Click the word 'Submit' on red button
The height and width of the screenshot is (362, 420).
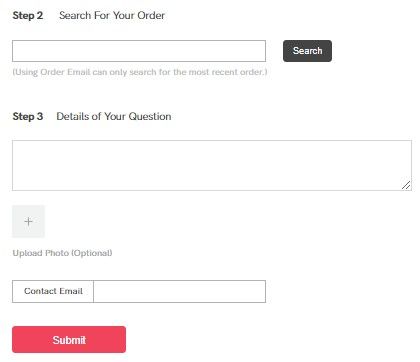click(69, 340)
